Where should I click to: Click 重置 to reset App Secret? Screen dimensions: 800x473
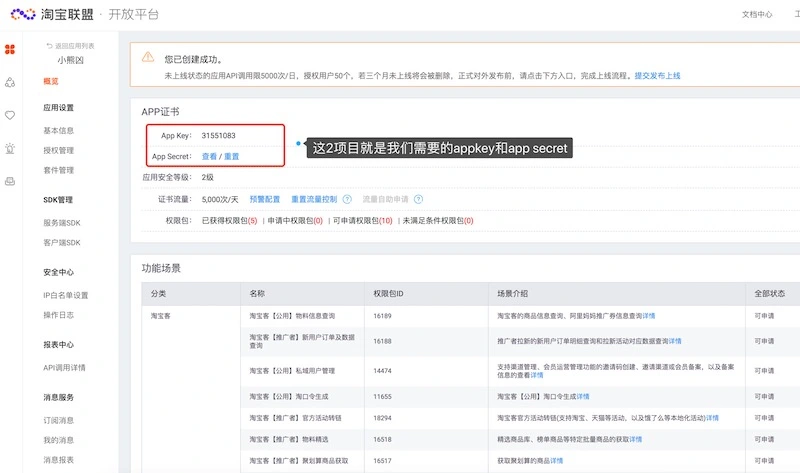(x=232, y=157)
